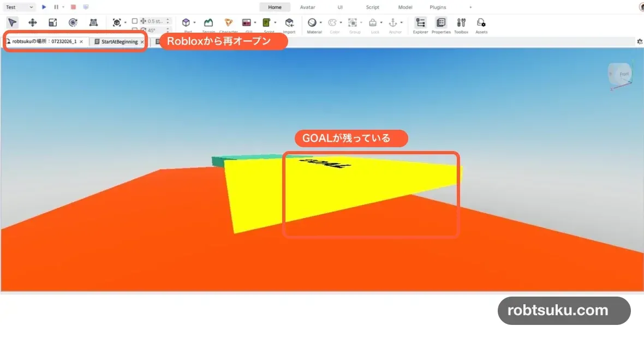
Task: Switch to the Home ribbon tab
Action: [275, 7]
